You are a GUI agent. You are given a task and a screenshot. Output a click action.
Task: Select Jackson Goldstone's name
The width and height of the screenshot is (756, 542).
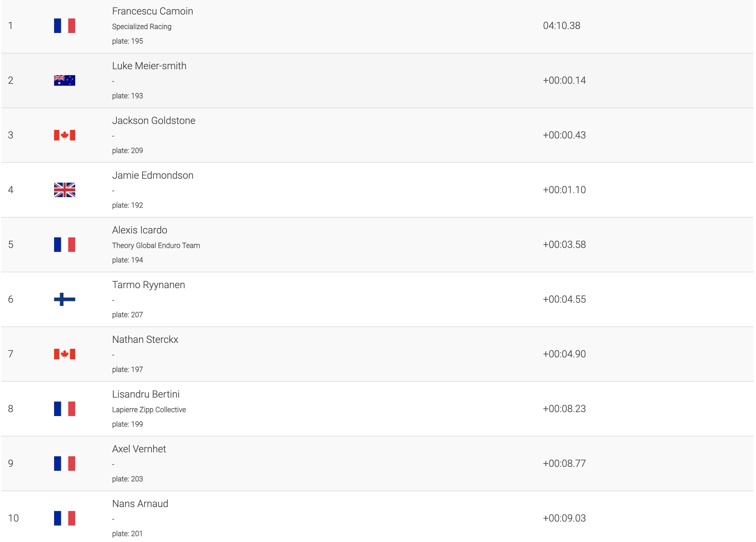click(x=153, y=121)
